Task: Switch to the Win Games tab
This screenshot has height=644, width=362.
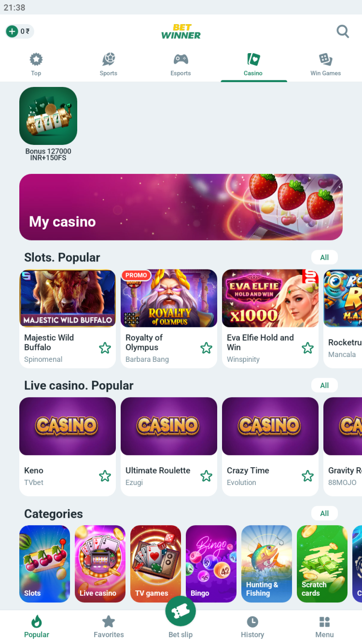Action: point(325,65)
